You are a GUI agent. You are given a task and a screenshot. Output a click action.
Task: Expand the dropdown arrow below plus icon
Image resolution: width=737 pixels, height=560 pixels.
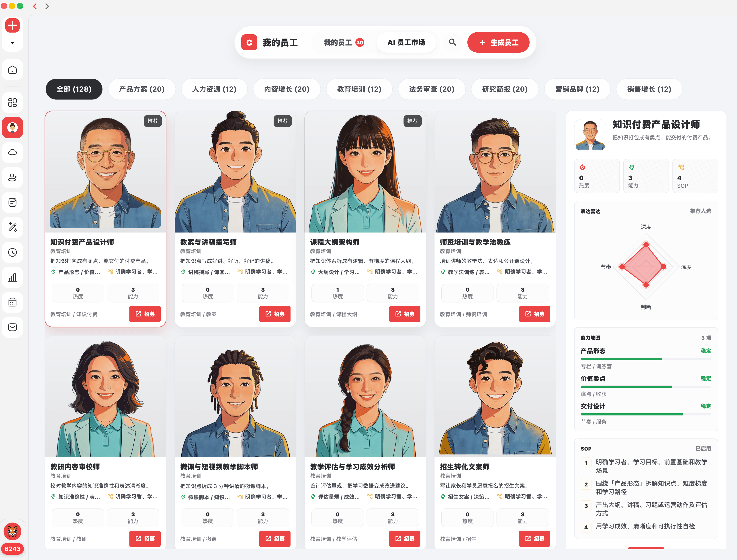[12, 43]
